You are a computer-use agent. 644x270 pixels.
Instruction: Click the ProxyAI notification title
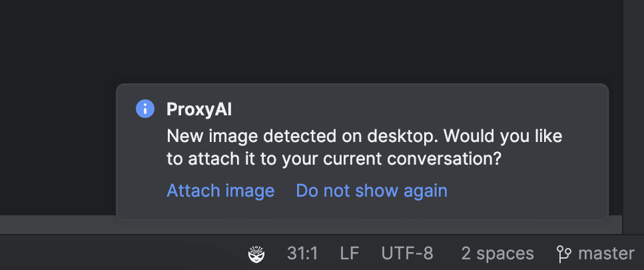199,110
